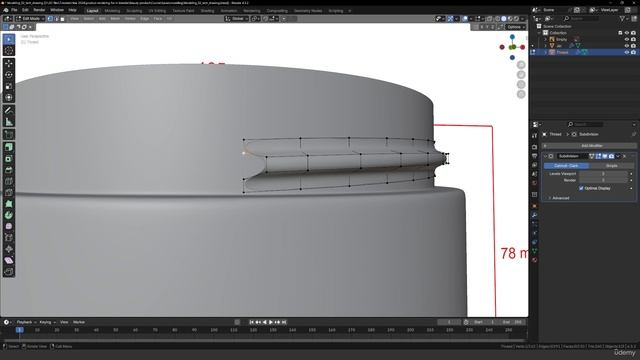Screen dimensions: 640x360
Task: Select the Spin tool
Action: 9,215
